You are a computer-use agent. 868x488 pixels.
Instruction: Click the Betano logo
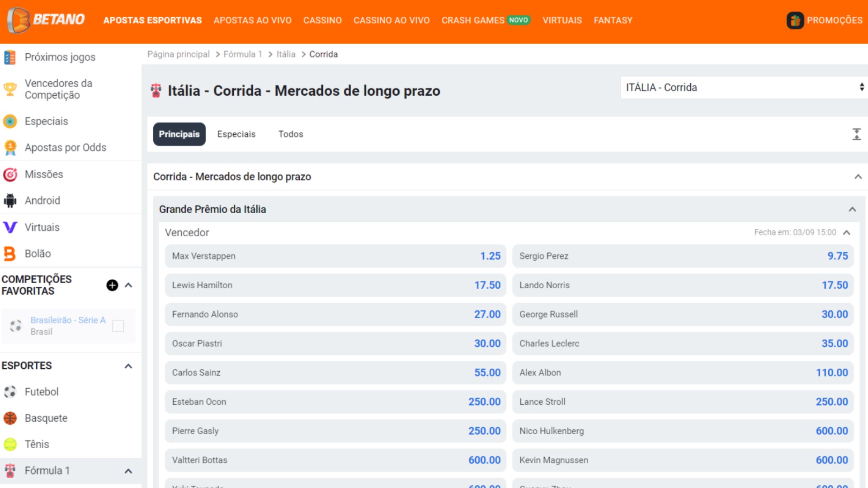coord(46,20)
